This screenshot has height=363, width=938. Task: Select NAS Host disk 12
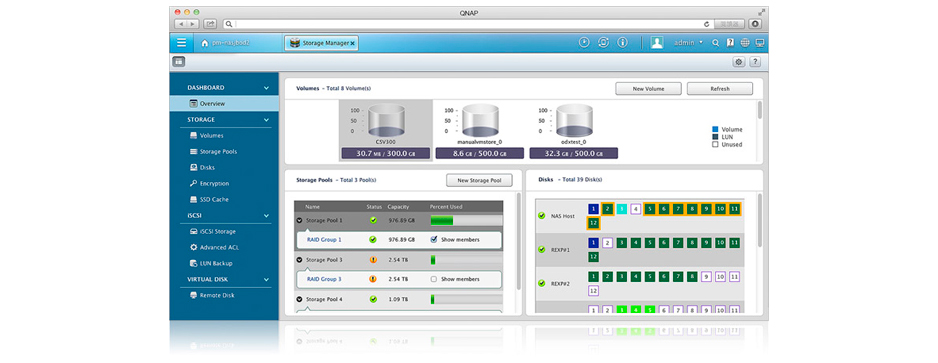(593, 223)
